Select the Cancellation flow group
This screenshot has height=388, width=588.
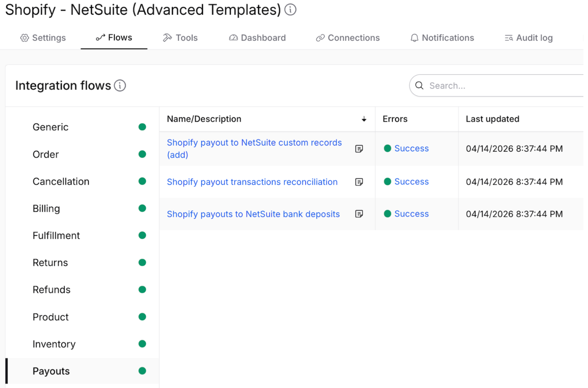click(82, 181)
